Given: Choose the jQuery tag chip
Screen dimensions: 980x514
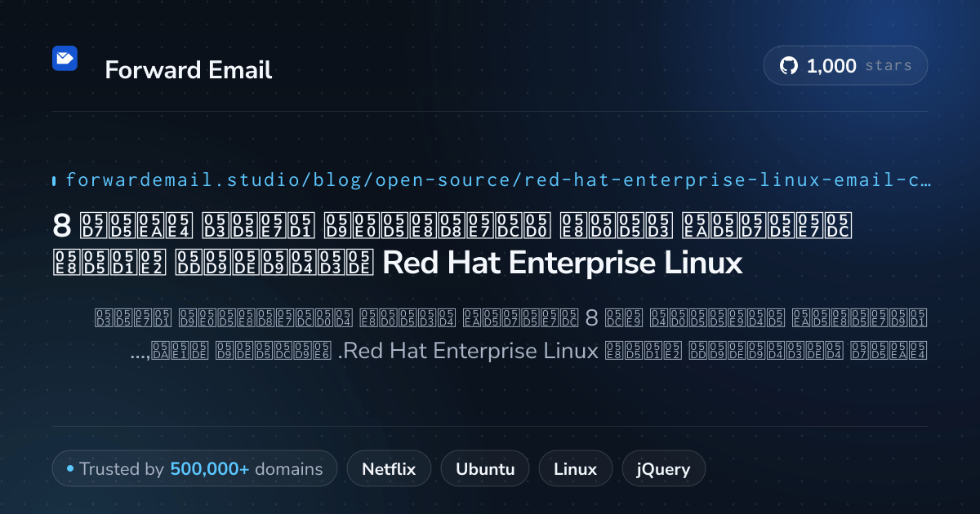Looking at the screenshot, I should (664, 469).
